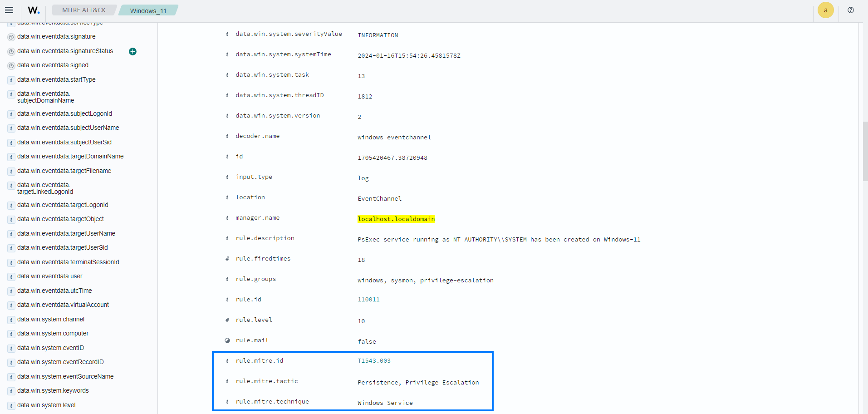Screen dimensions: 868x414
Task: Select the data.win.system.level field in sidebar
Action: 46,405
